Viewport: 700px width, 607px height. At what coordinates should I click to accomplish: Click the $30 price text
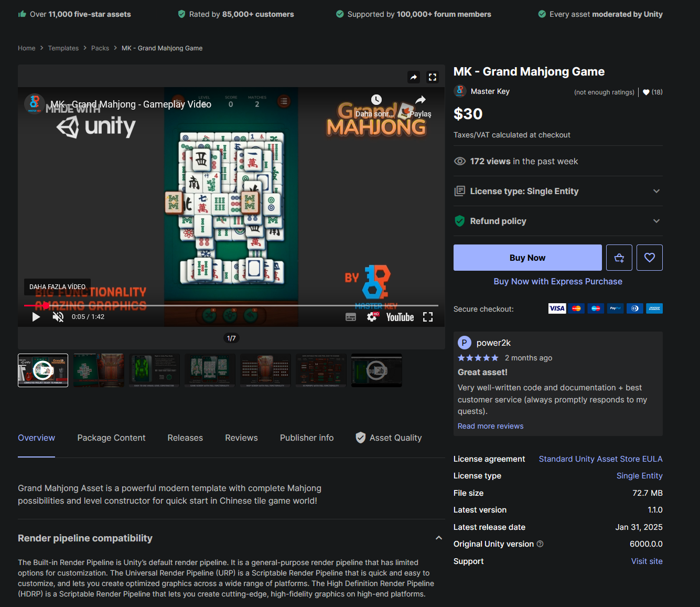[x=468, y=114]
